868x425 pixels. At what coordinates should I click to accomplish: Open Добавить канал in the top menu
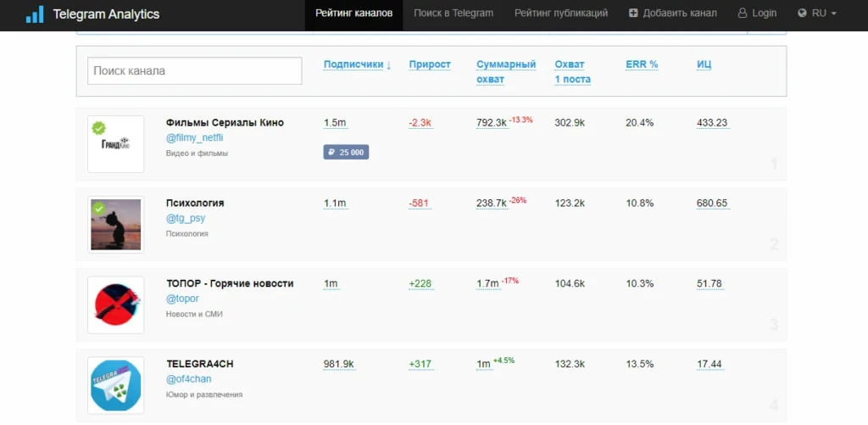click(x=673, y=14)
